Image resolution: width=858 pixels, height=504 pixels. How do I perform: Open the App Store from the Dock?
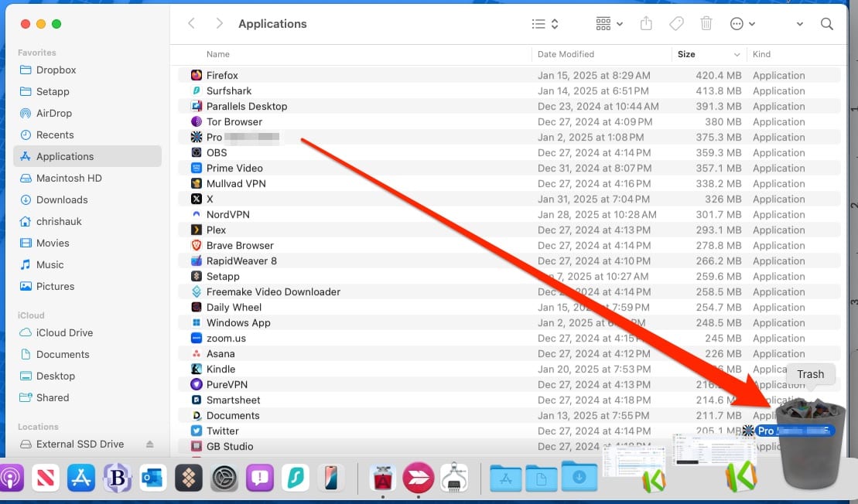tap(81, 477)
